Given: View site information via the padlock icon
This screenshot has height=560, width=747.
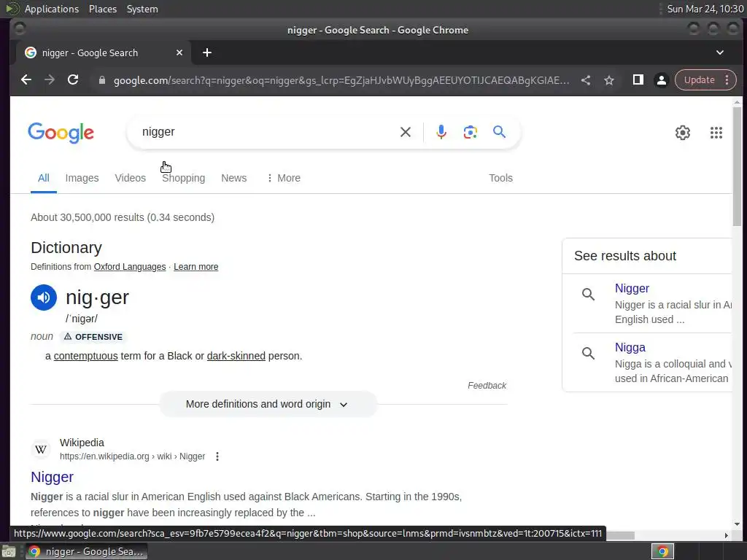Looking at the screenshot, I should pyautogui.click(x=101, y=80).
